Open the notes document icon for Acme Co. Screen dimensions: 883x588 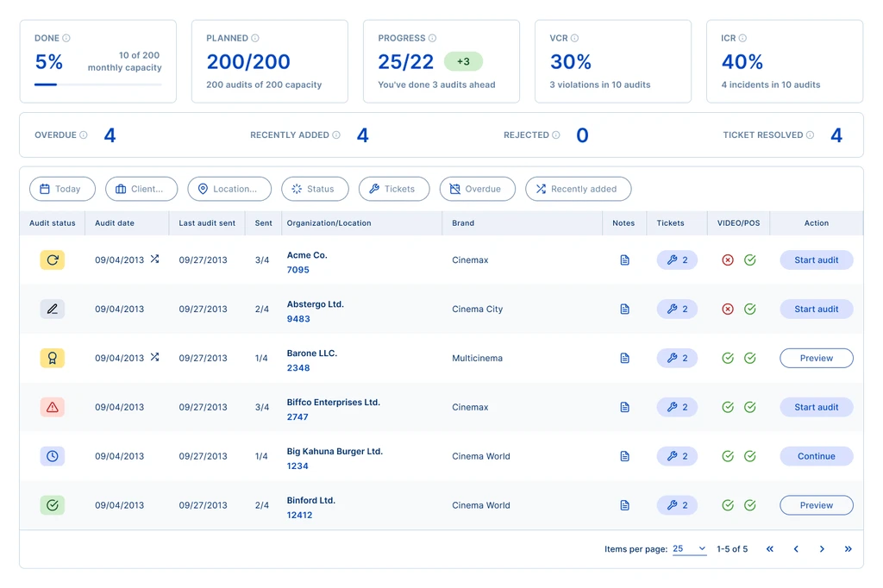624,260
